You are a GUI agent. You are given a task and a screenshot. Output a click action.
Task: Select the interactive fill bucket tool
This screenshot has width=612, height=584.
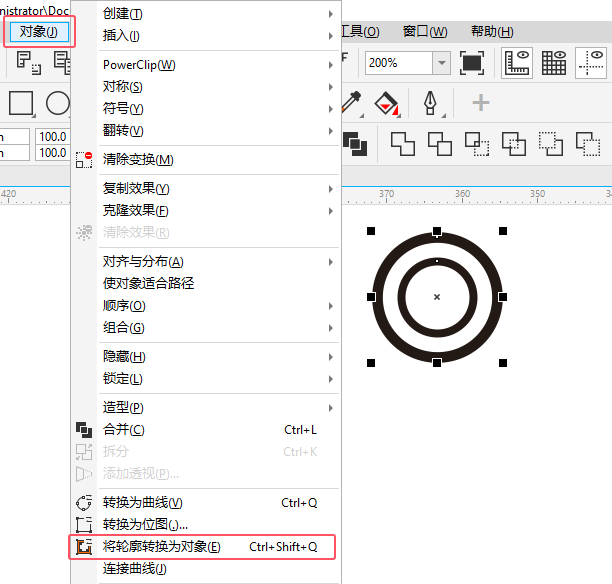[387, 103]
